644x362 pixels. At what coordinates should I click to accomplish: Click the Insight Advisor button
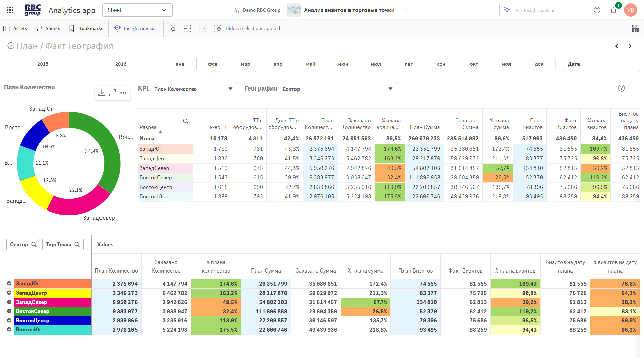point(136,28)
